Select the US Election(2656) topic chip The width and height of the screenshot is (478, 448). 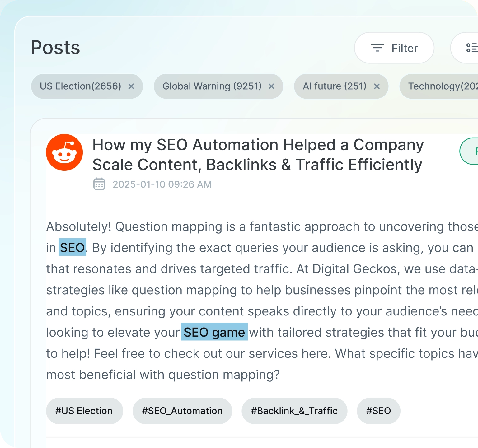point(80,86)
